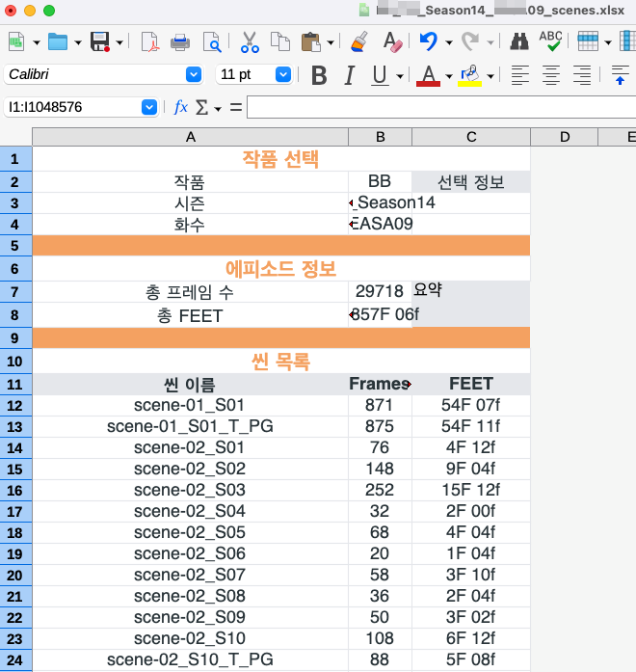Click the Clear Direct Formatting icon
Image resolution: width=636 pixels, height=672 pixels.
tap(392, 42)
